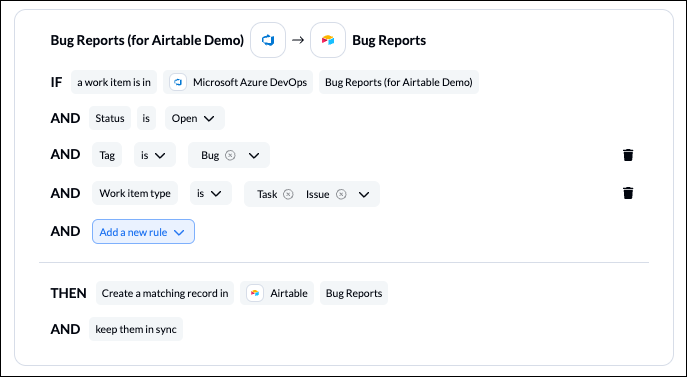Image resolution: width=687 pixels, height=377 pixels.
Task: Click Azure DevOps icon in the IF row
Action: coord(178,82)
